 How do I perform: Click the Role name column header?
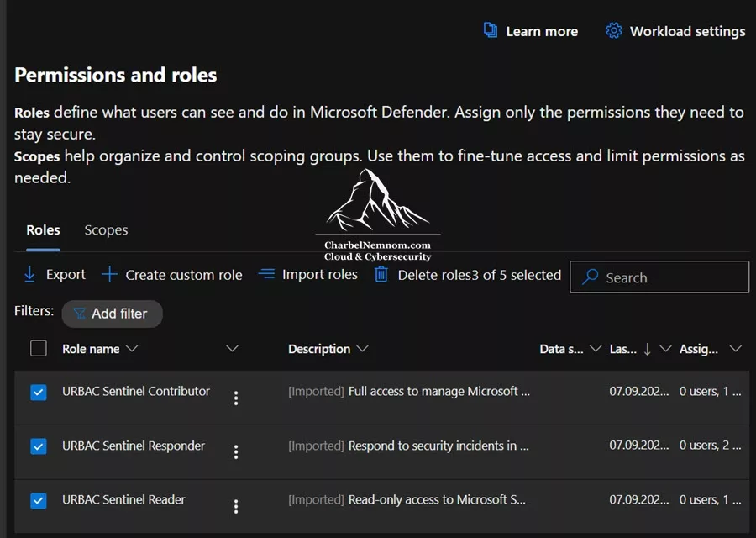click(91, 349)
